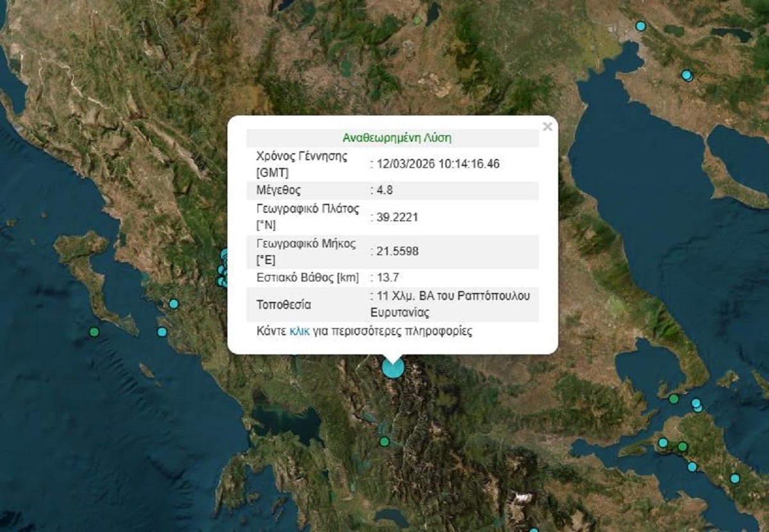Viewport: 769px width, 532px height.
Task: Select the green dot within the southeastern marker group
Action: coord(682,447)
